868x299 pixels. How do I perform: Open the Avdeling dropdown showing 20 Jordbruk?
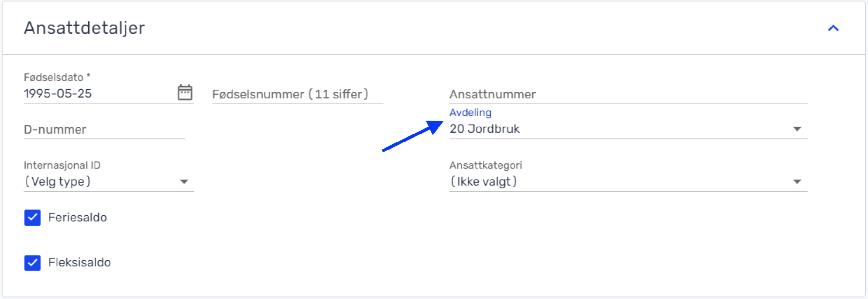point(606,129)
